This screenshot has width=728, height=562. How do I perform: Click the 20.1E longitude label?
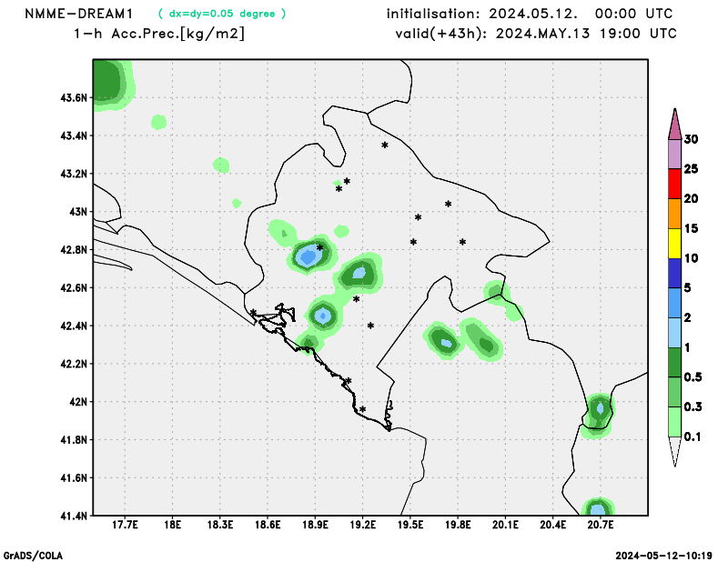point(505,525)
